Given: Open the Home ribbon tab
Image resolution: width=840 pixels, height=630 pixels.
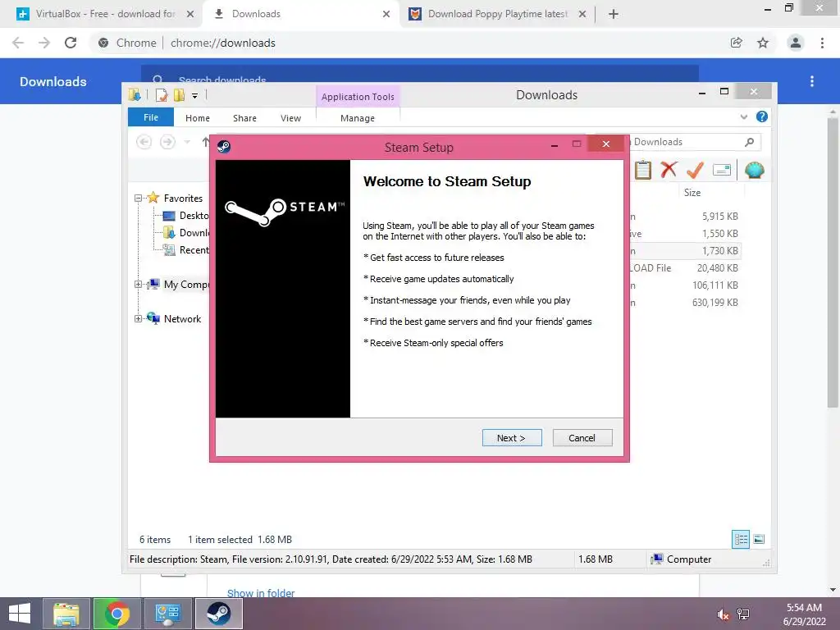Looking at the screenshot, I should (x=198, y=118).
